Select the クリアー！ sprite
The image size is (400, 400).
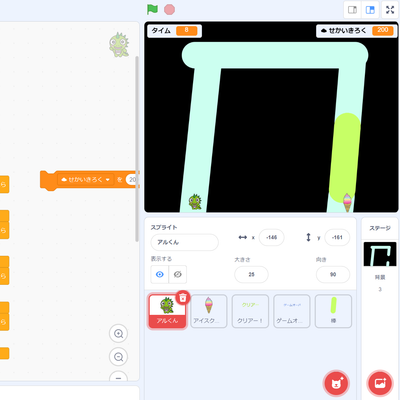pos(250,311)
